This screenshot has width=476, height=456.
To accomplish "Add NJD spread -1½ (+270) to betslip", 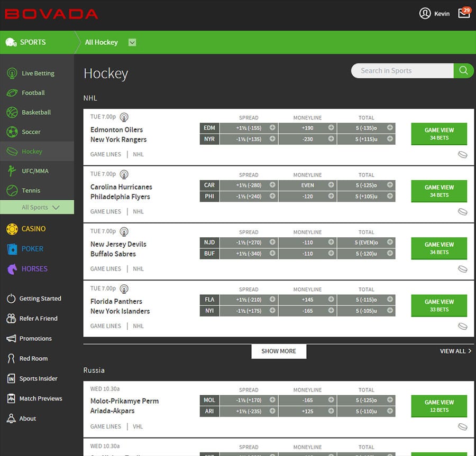I will tap(249, 243).
